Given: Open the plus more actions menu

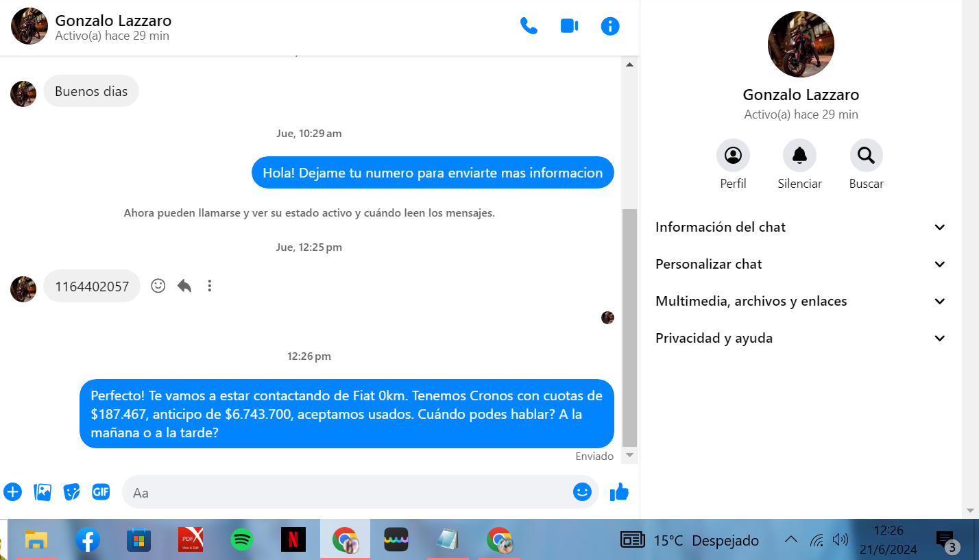Looking at the screenshot, I should coord(12,491).
